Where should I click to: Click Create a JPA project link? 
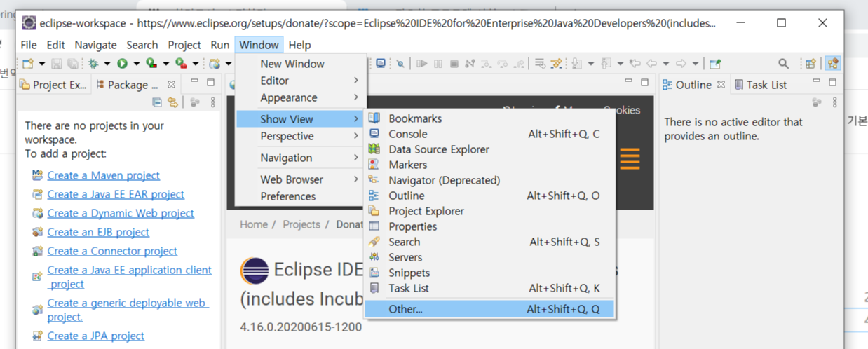[96, 336]
